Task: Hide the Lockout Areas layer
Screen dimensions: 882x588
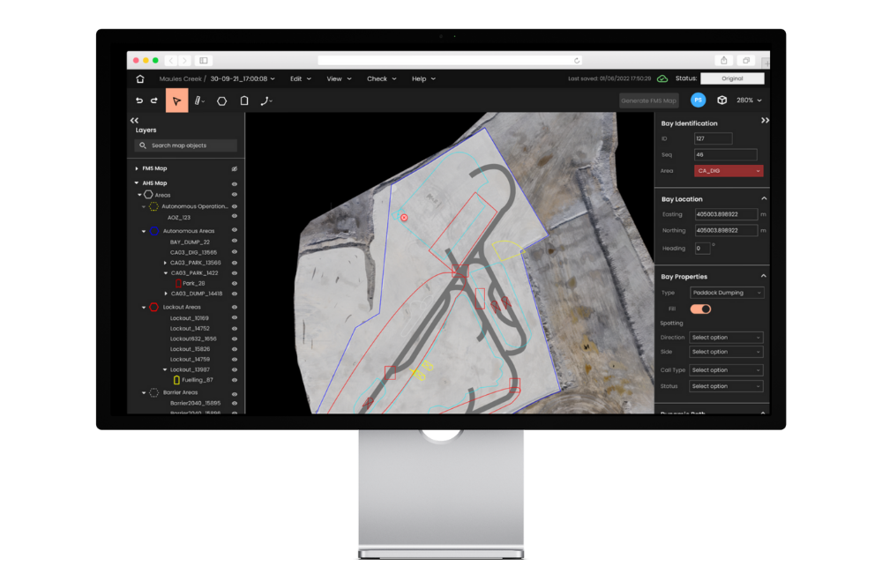Action: click(235, 307)
